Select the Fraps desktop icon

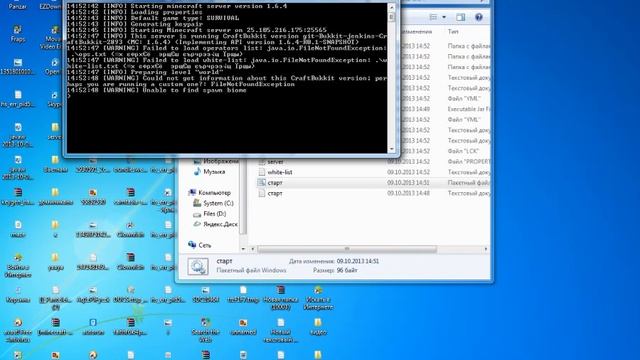pyautogui.click(x=18, y=34)
